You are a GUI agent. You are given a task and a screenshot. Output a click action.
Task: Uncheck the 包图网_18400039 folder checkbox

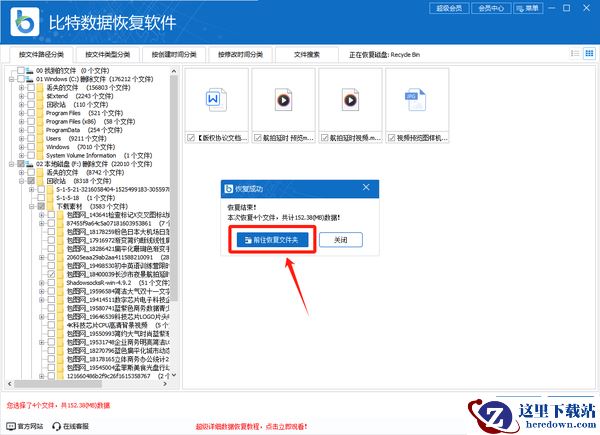coord(51,274)
